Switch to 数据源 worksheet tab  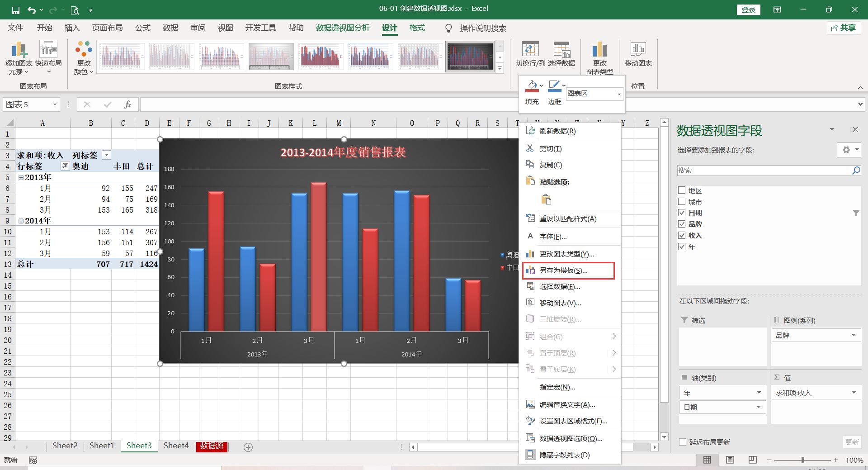(x=212, y=446)
